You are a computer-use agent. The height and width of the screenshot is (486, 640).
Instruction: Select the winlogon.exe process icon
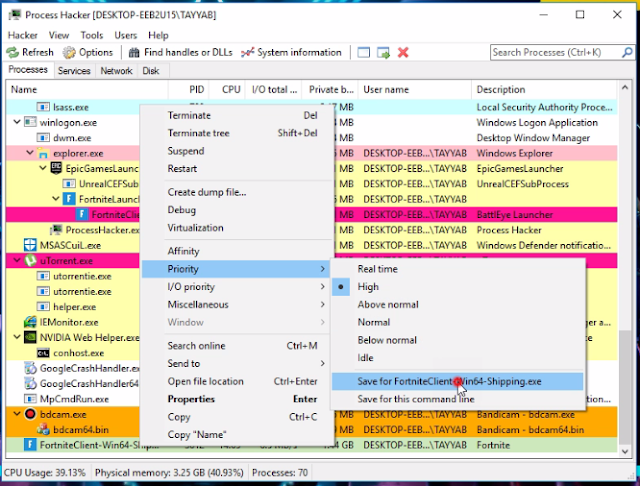(30, 122)
